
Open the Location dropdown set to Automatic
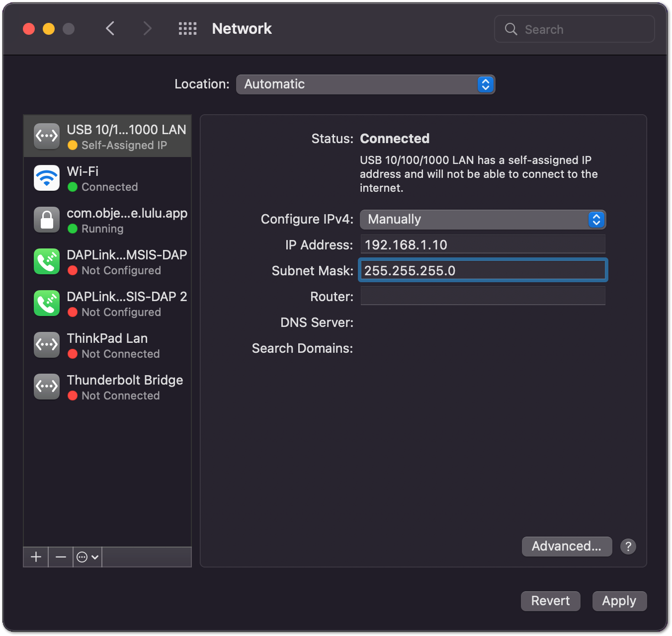coord(365,84)
